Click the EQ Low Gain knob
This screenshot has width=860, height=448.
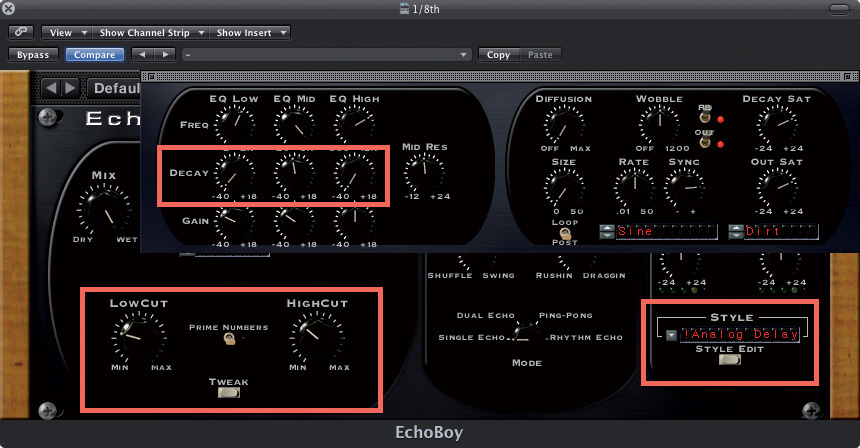pos(235,222)
